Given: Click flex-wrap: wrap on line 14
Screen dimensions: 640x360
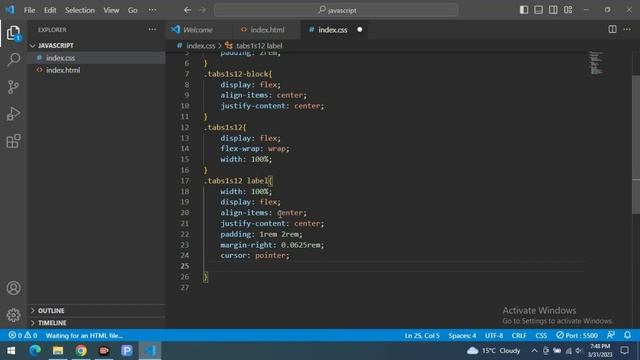Looking at the screenshot, I should (x=255, y=149).
